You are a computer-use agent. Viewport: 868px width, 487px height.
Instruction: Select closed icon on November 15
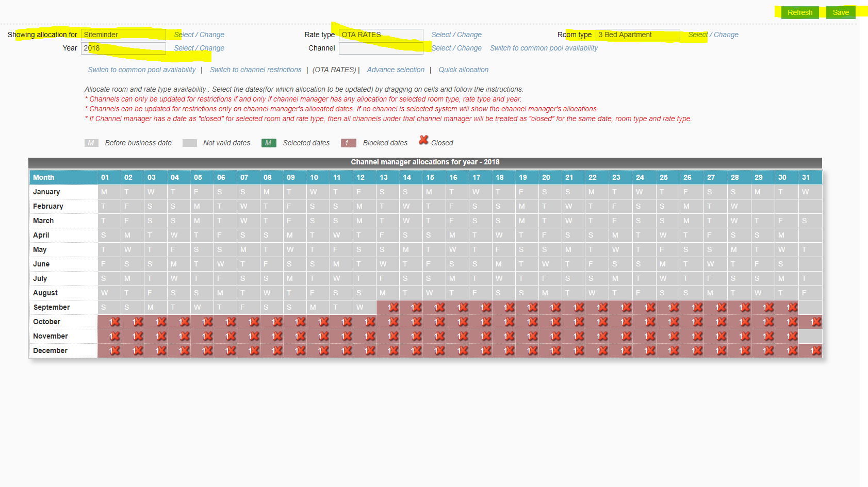tap(439, 336)
